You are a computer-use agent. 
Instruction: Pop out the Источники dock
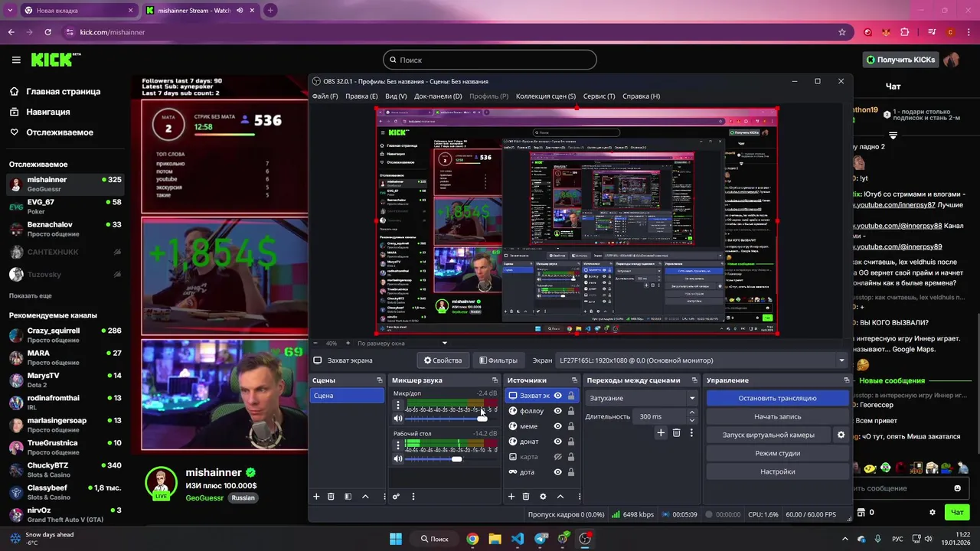574,380
